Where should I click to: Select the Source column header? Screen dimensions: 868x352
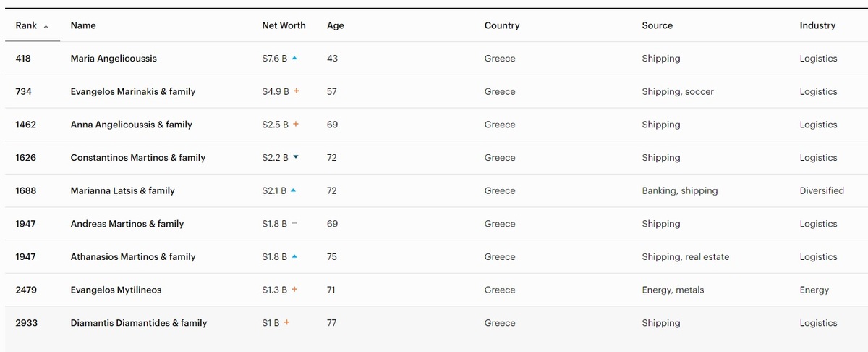(x=657, y=25)
